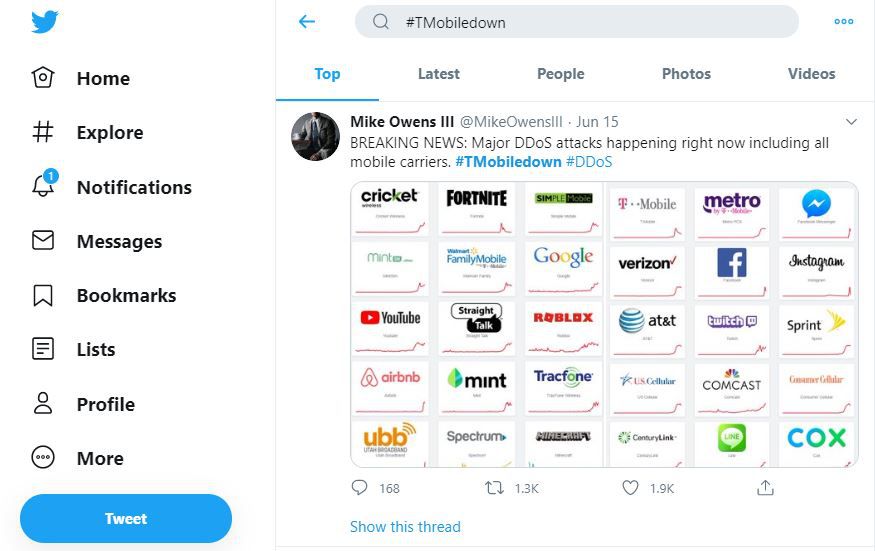
Task: Open the outage charts image in tweet
Action: (604, 324)
